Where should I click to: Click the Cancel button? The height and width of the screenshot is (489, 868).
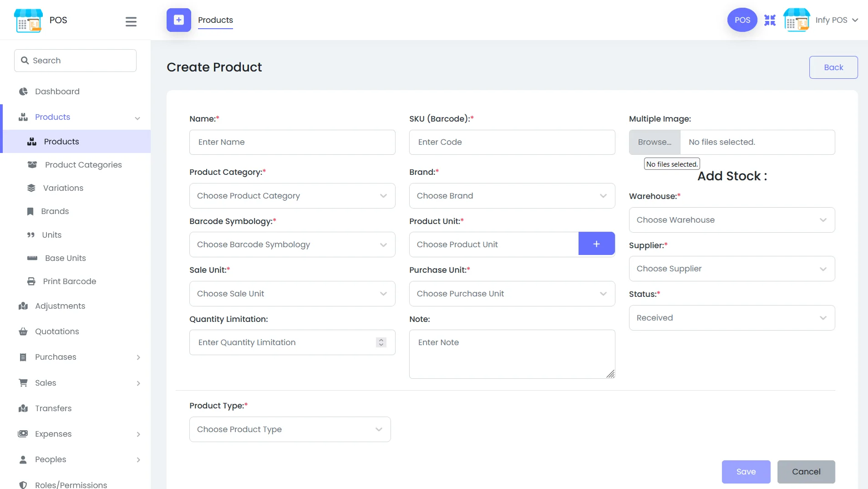click(806, 472)
